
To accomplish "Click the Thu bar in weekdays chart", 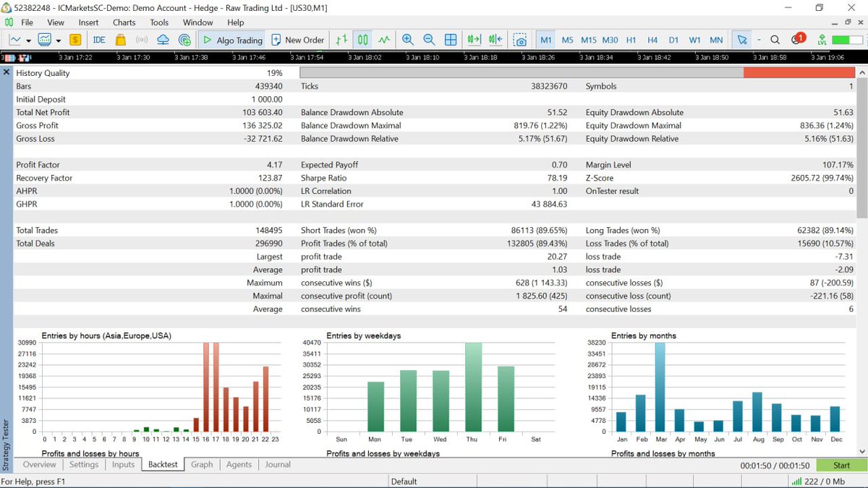I will [473, 387].
